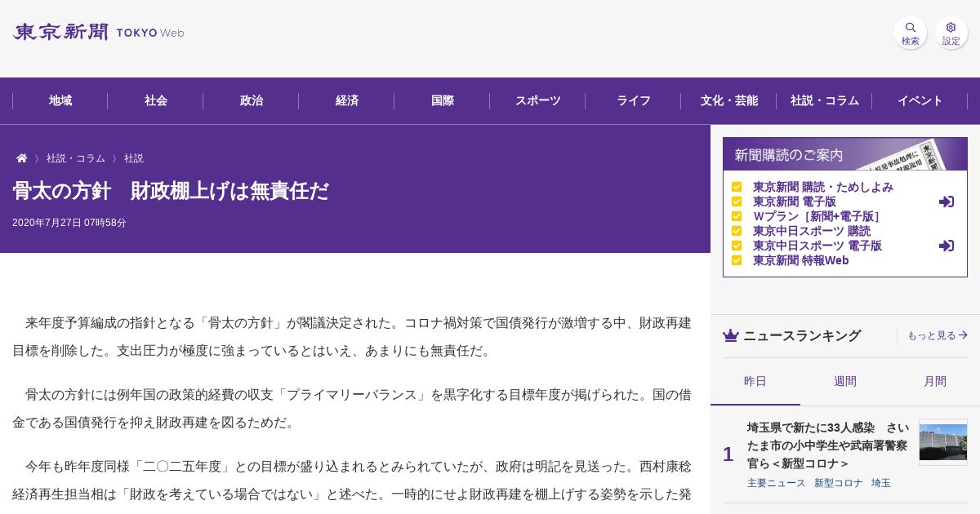Screen dimensions: 980x514
Task: Switch ranking to 週間 tab
Action: (x=845, y=381)
